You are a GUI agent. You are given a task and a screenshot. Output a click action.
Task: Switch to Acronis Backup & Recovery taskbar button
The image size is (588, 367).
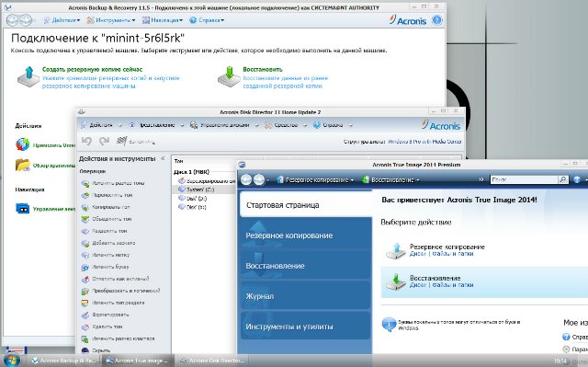(63, 361)
